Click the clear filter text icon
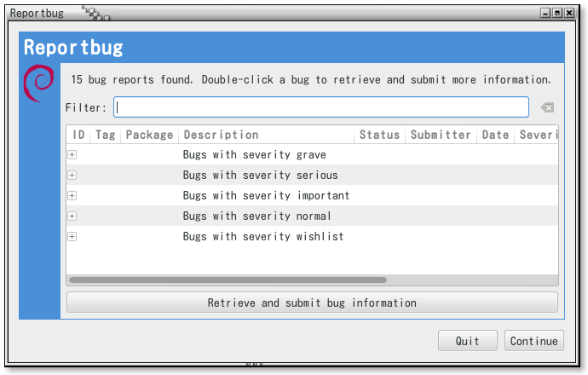This screenshot has height=375, width=588. point(547,107)
